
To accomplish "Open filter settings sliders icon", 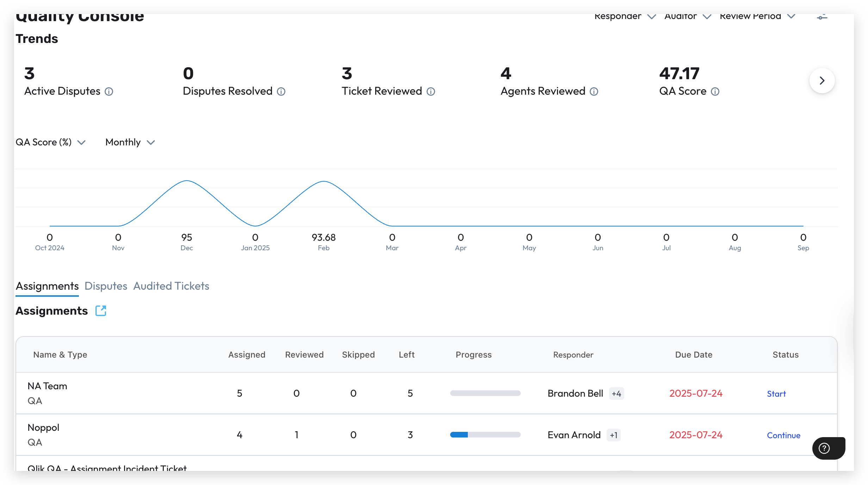I will (x=822, y=17).
